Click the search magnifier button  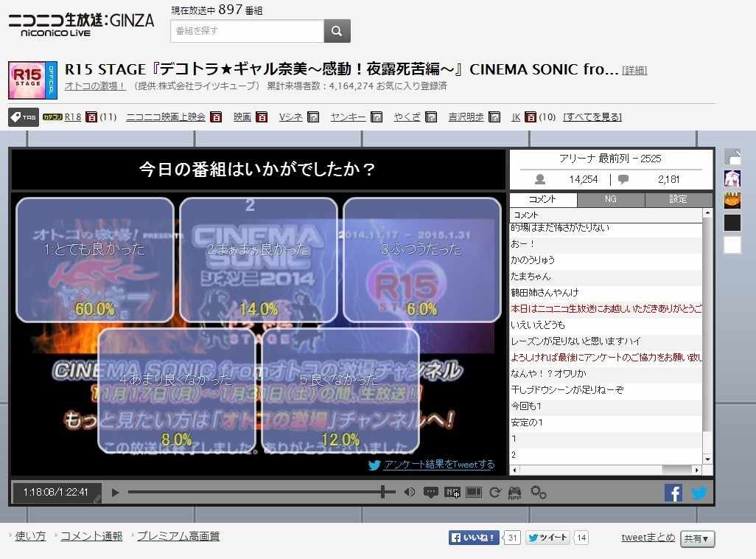337,31
